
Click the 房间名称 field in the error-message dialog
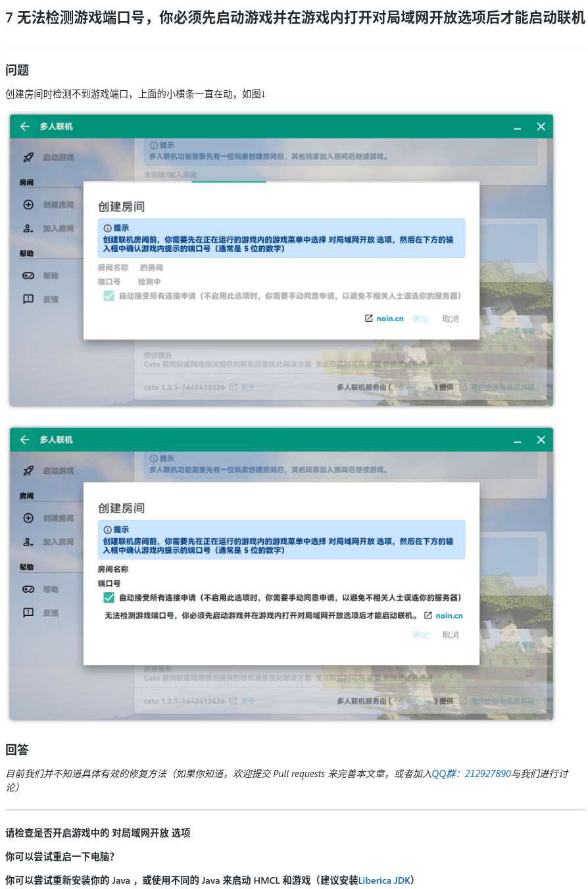113,569
